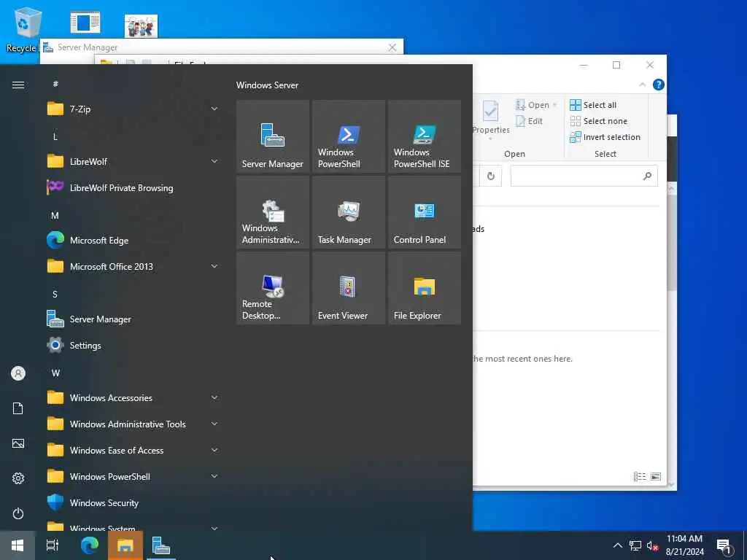The width and height of the screenshot is (747, 560).
Task: Launch Microsoft Edge from the app list
Action: pos(133,240)
